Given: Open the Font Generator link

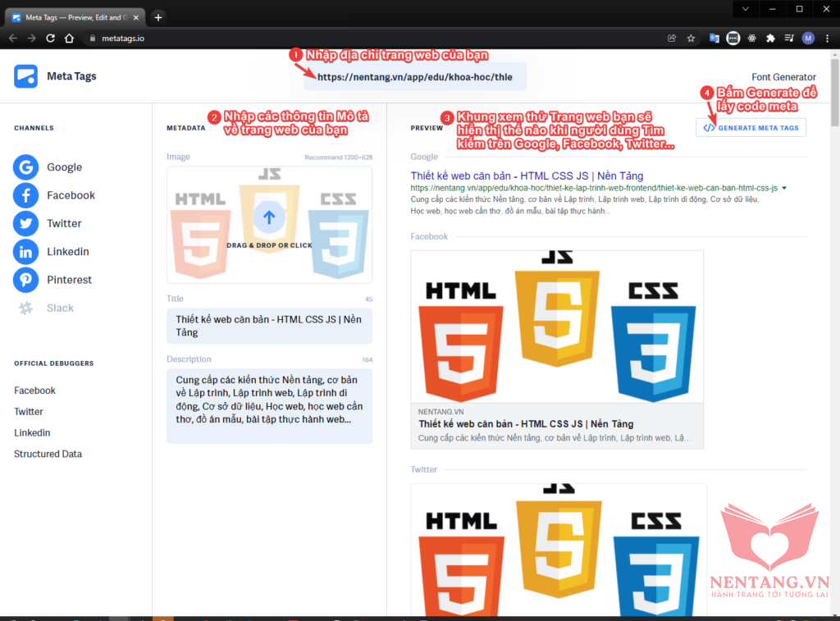Looking at the screenshot, I should (783, 77).
